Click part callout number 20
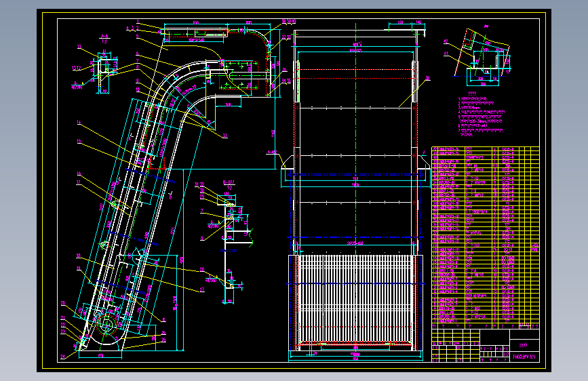Image resolution: width=588 pixels, height=381 pixels. [63, 302]
